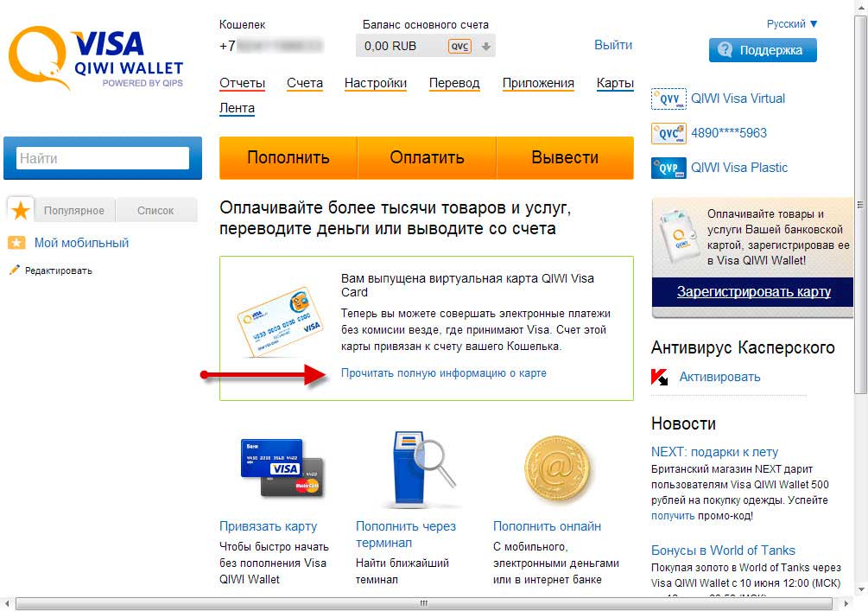
Task: Click the star icon beside Мой мобильный
Action: (x=16, y=243)
